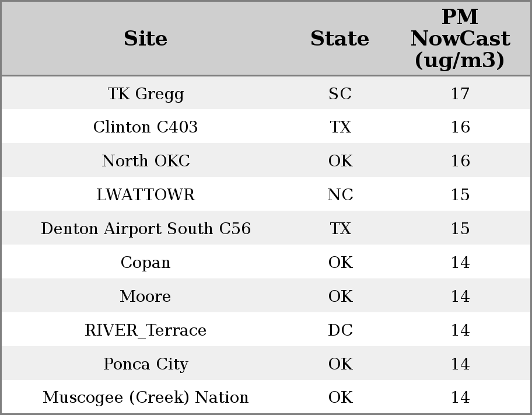
Task: Click the Moore site name
Action: [145, 297]
